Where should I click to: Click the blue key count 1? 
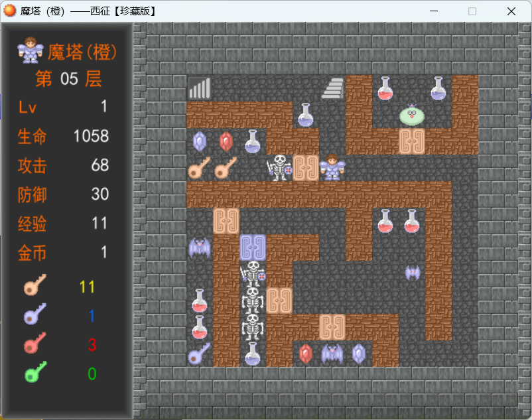(x=92, y=316)
